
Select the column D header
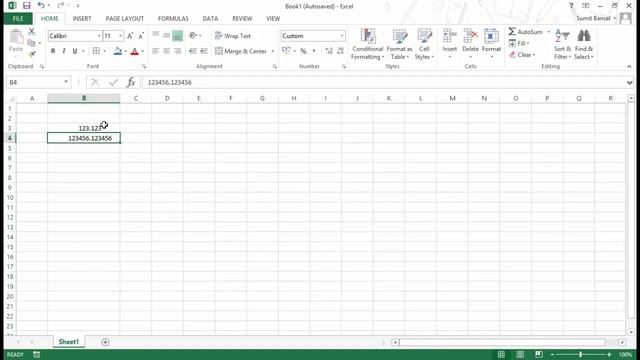(167, 98)
